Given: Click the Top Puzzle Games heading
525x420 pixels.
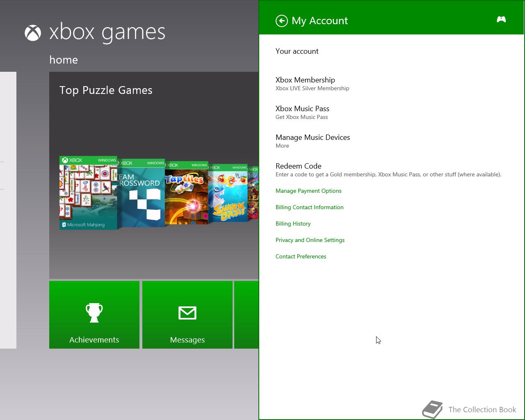Looking at the screenshot, I should (x=106, y=90).
